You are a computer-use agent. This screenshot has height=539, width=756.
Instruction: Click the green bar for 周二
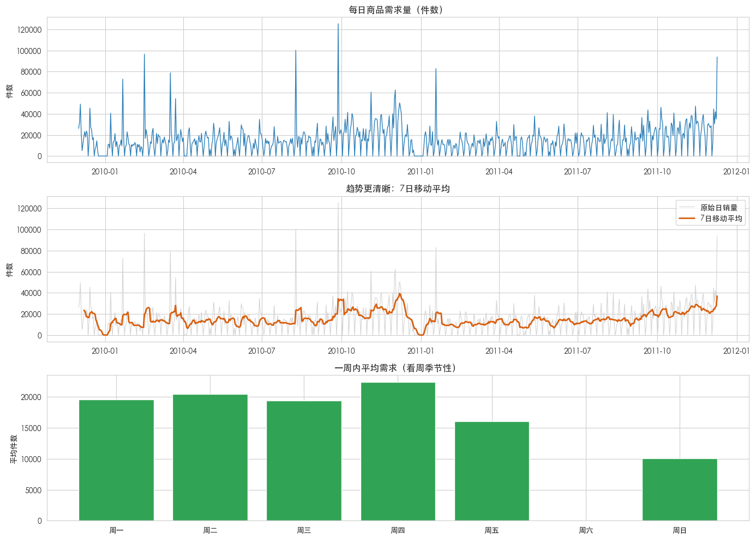tap(210, 458)
